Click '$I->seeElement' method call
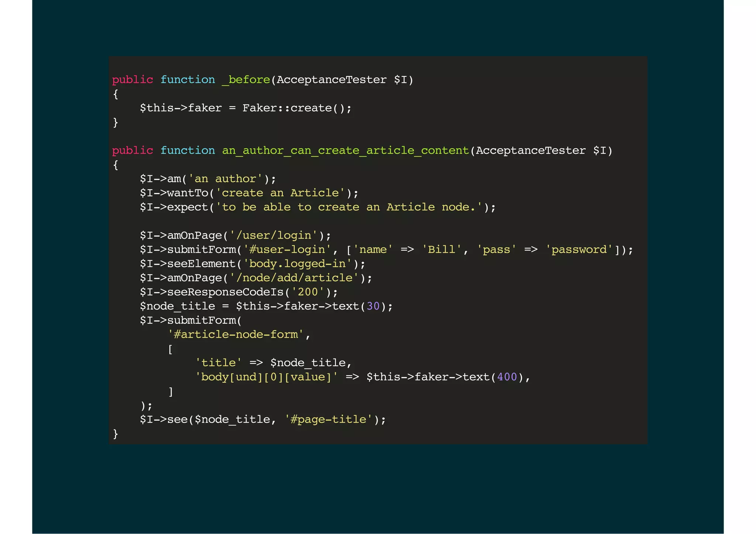The width and height of the screenshot is (756, 534). (188, 263)
